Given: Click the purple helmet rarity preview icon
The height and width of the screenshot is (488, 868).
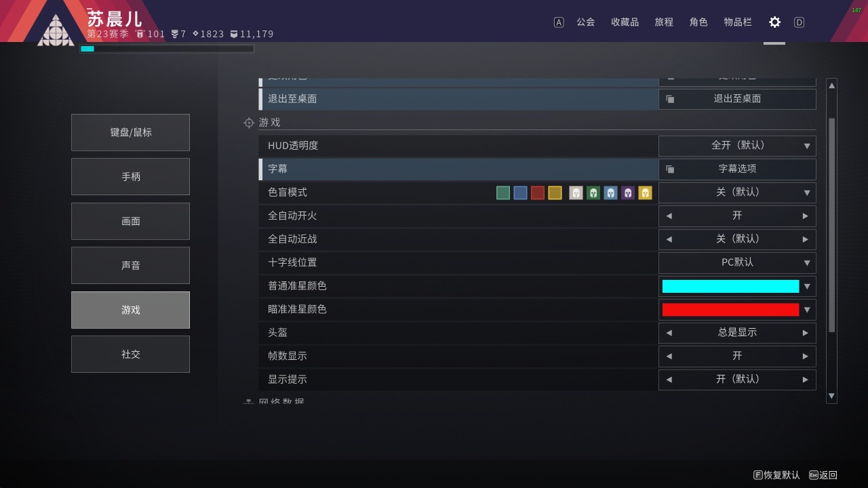Looking at the screenshot, I should [x=628, y=192].
